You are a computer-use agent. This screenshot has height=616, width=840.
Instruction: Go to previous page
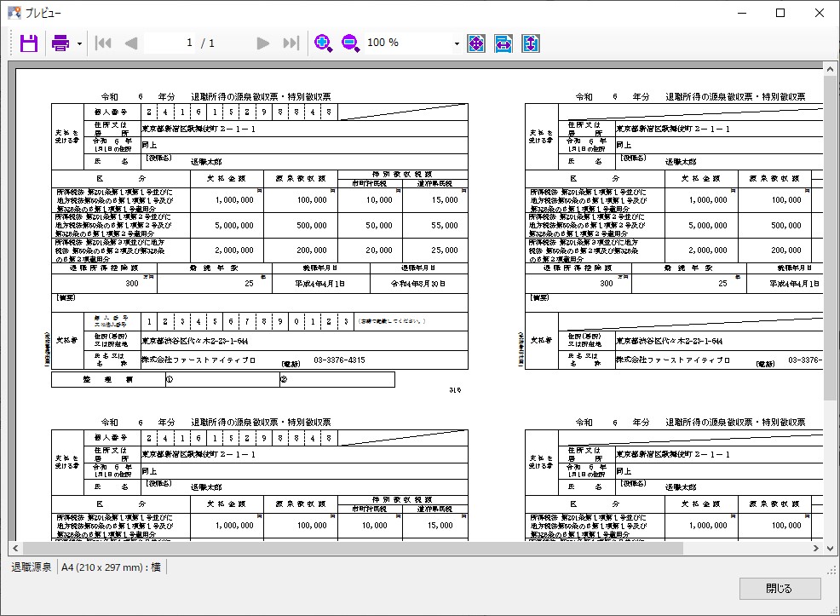point(131,43)
